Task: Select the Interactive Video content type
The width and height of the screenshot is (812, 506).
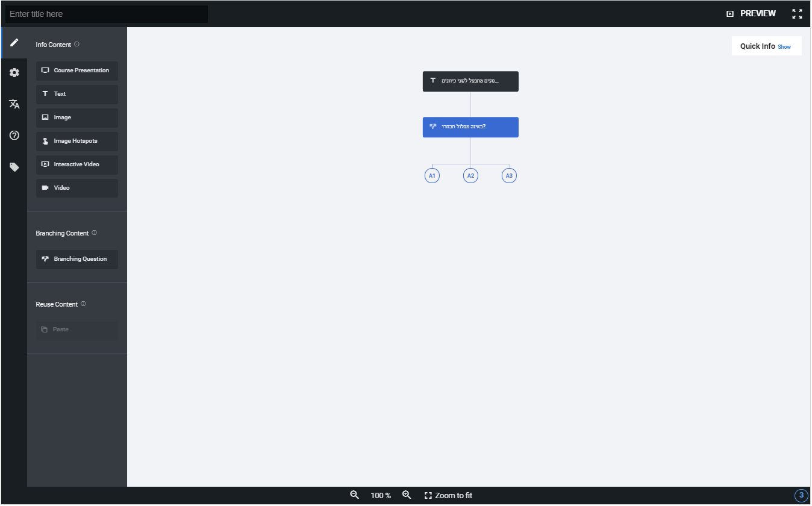Action: pos(77,164)
